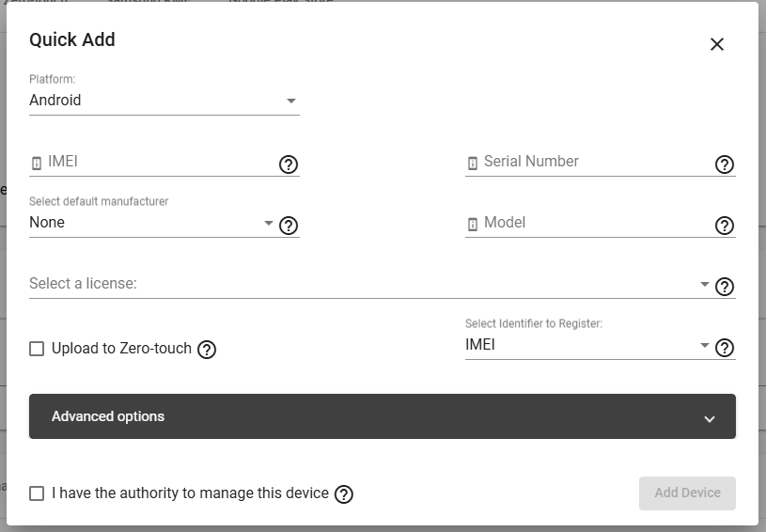The width and height of the screenshot is (766, 532).
Task: Open the help icon beside the Model field
Action: point(724,226)
